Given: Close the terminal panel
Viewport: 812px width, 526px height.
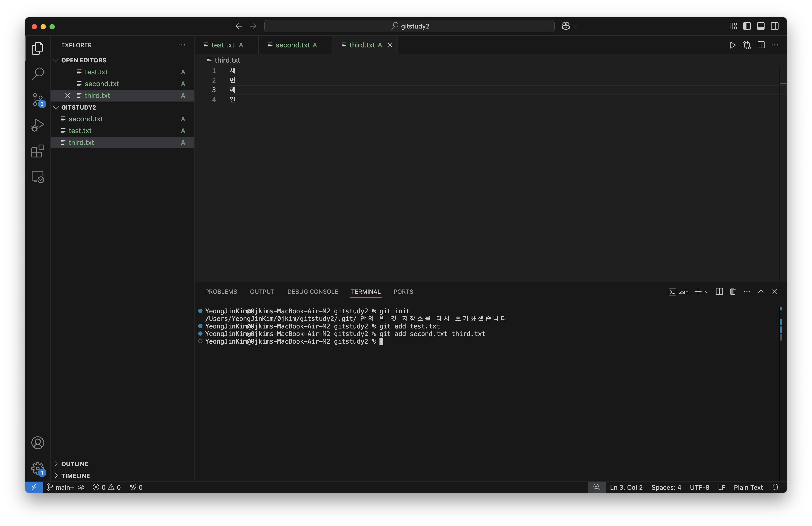Looking at the screenshot, I should 775,292.
